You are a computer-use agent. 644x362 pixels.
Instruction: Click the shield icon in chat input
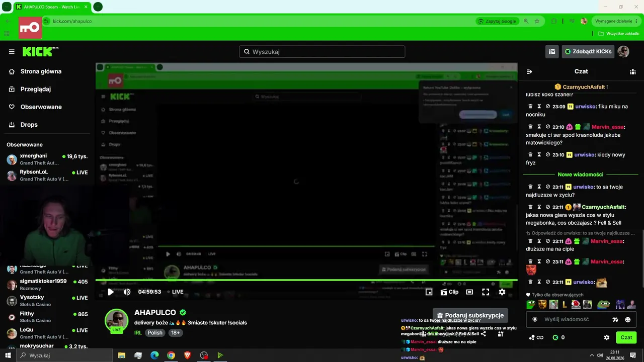[x=535, y=319]
